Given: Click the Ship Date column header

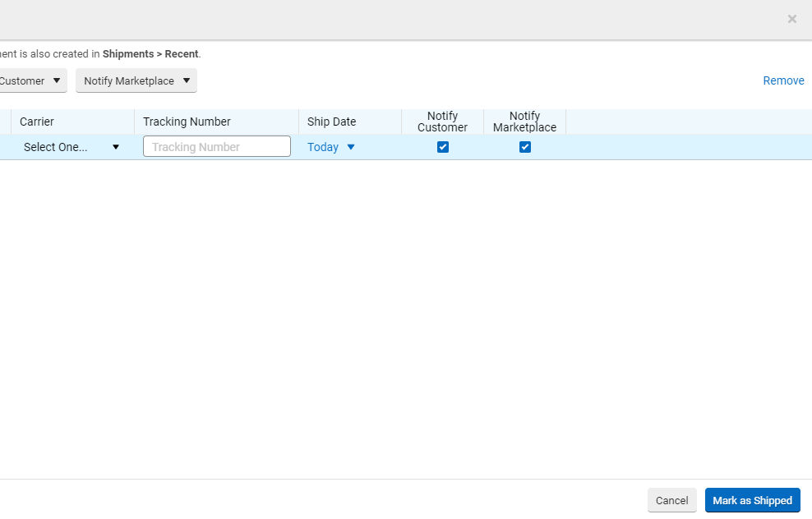Looking at the screenshot, I should (331, 122).
